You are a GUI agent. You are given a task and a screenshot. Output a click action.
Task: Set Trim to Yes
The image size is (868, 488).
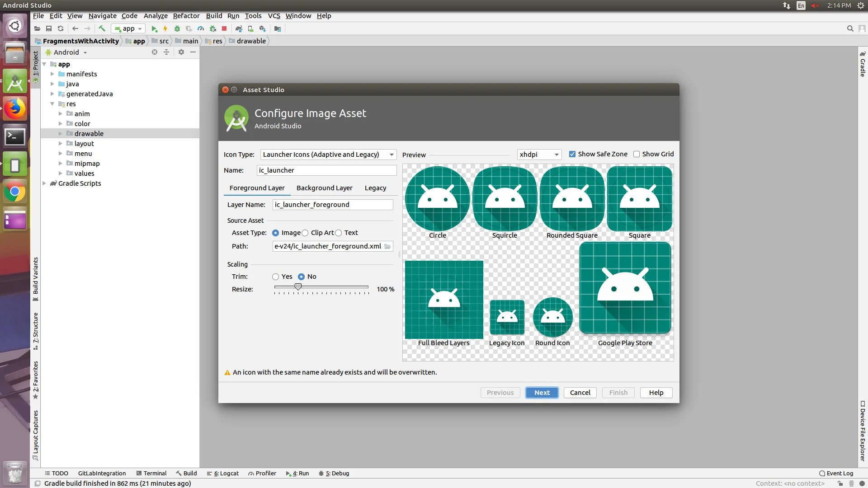point(276,277)
